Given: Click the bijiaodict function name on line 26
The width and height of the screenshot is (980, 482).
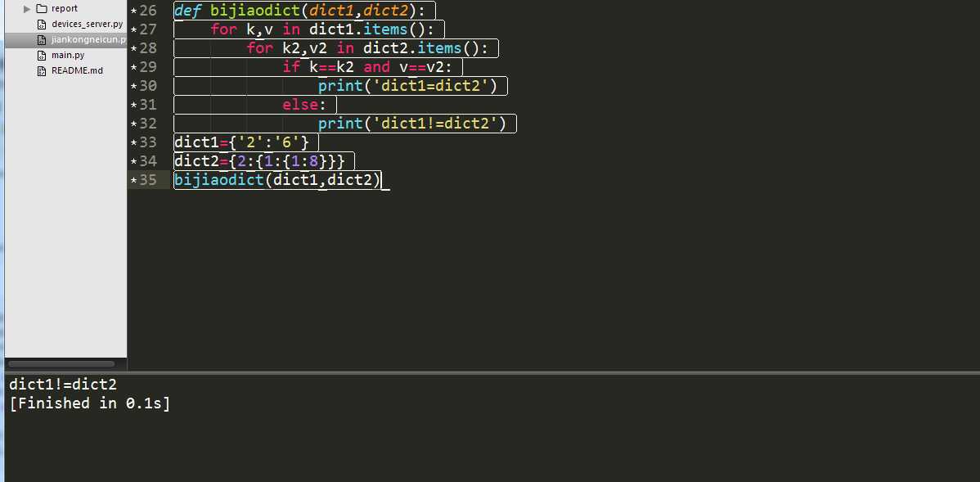Looking at the screenshot, I should [x=255, y=11].
